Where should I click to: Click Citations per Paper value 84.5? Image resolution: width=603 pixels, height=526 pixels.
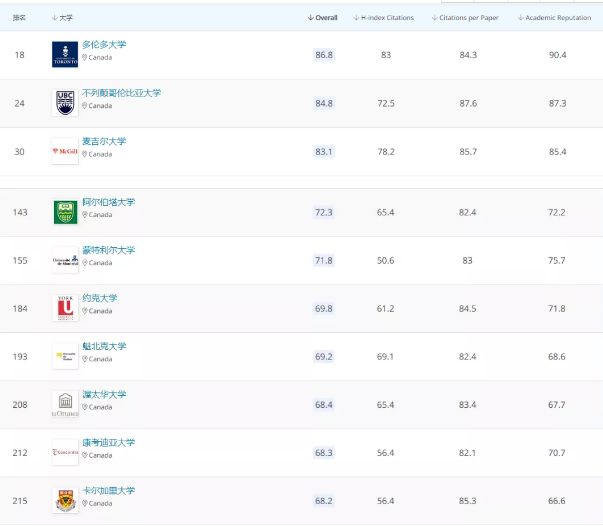(x=468, y=309)
